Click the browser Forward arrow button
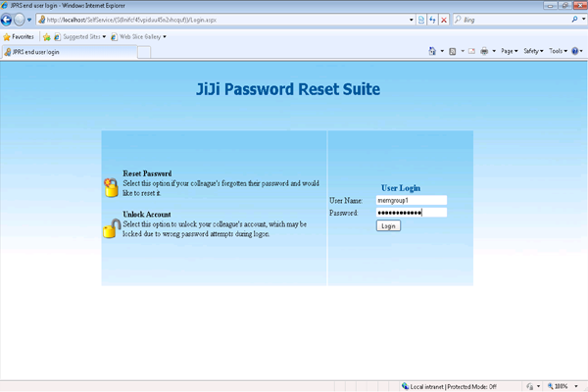 [x=20, y=20]
